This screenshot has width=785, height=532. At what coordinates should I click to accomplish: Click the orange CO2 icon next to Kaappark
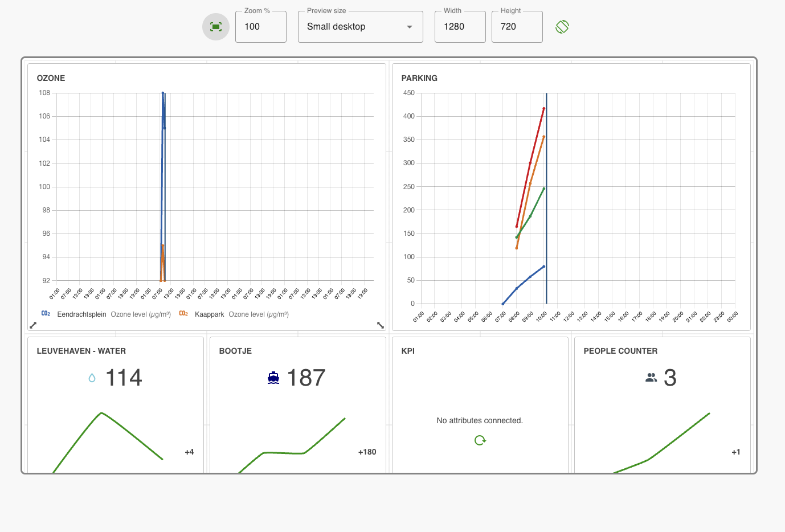183,313
